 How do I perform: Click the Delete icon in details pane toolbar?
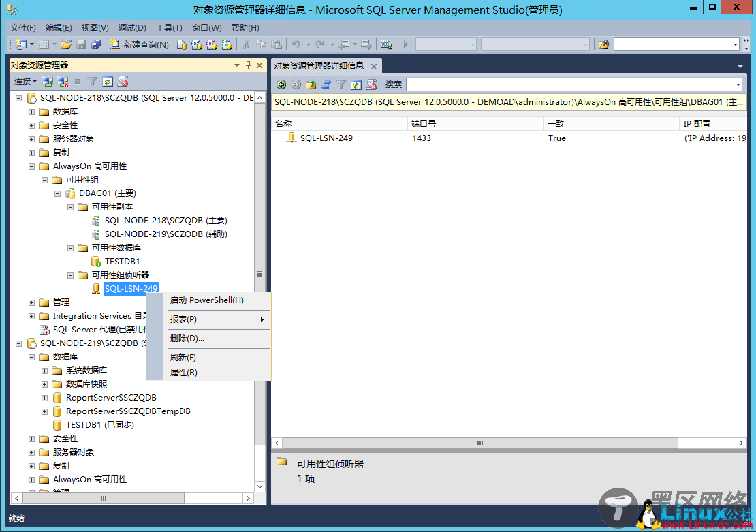coord(371,84)
